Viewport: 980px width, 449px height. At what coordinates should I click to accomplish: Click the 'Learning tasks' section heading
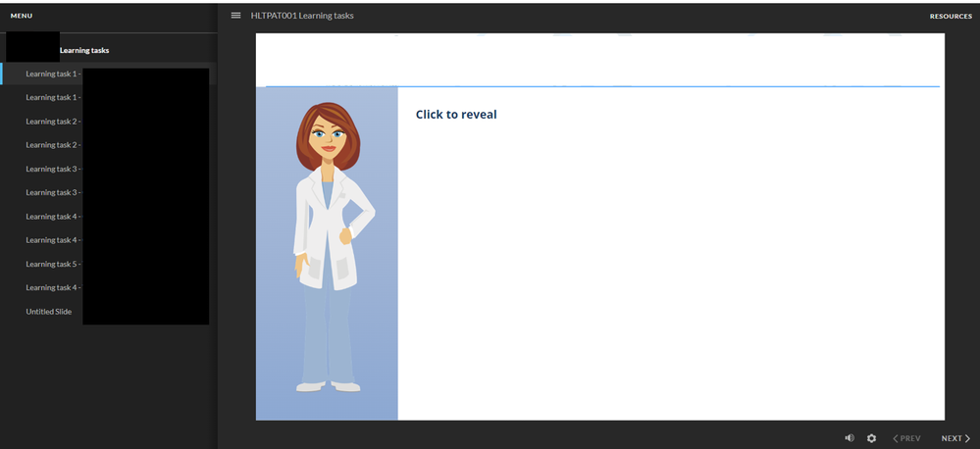[x=84, y=50]
